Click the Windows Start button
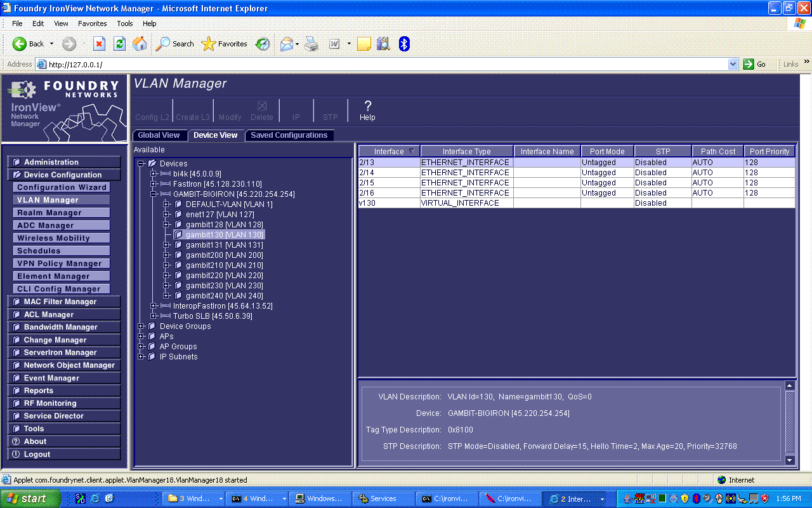Image resolution: width=812 pixels, height=508 pixels. point(30,498)
